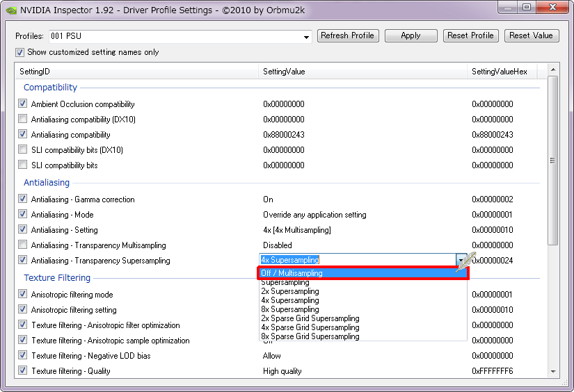Maximize the NVIDIA Inspector window
574x392 pixels.
[527, 8]
